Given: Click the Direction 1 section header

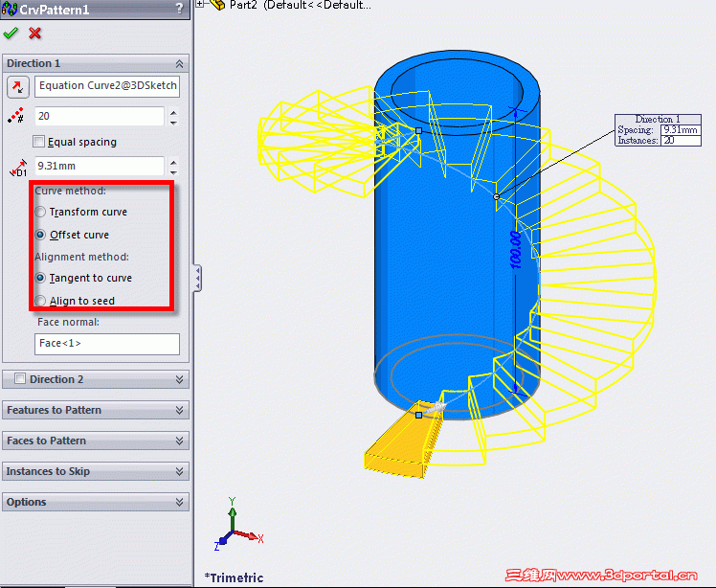Looking at the screenshot, I should coord(96,63).
